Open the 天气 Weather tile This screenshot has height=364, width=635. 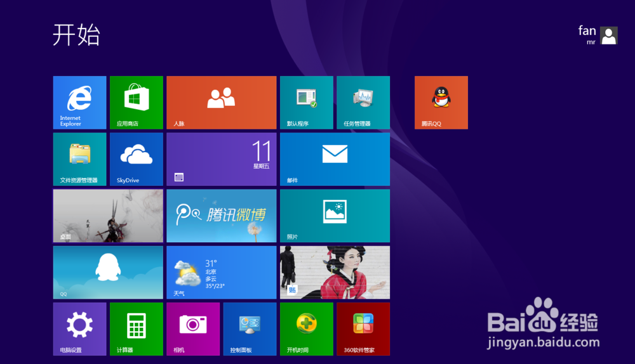tap(222, 273)
